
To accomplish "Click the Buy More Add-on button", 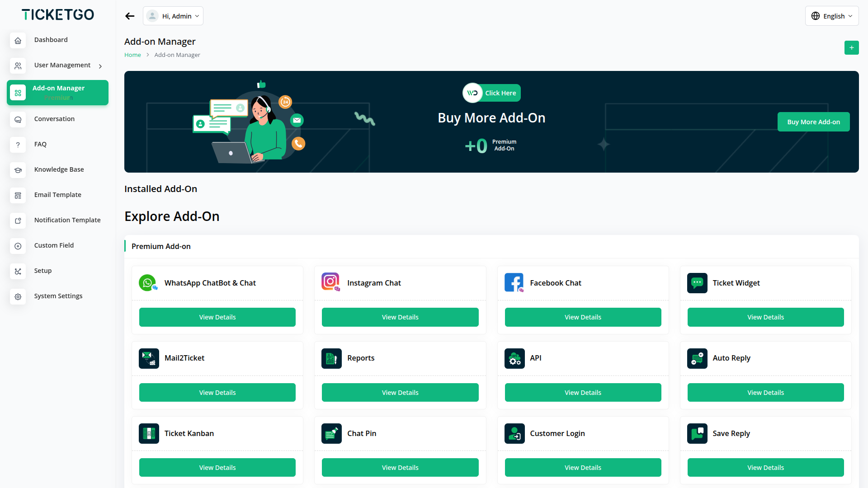I will click(x=813, y=122).
